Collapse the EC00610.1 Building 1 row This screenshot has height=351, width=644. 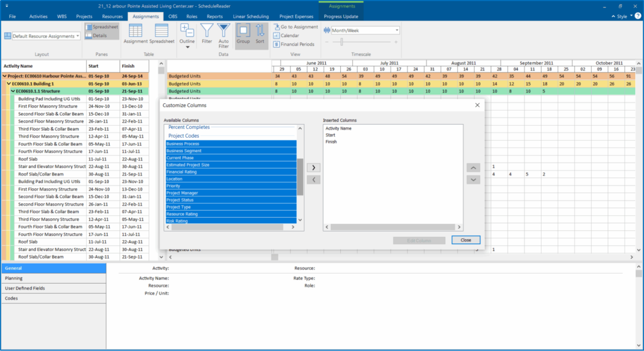coord(9,84)
